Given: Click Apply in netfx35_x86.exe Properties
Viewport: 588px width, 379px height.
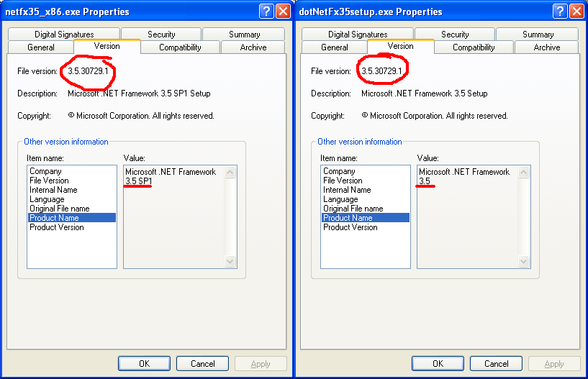Looking at the screenshot, I should point(261,364).
